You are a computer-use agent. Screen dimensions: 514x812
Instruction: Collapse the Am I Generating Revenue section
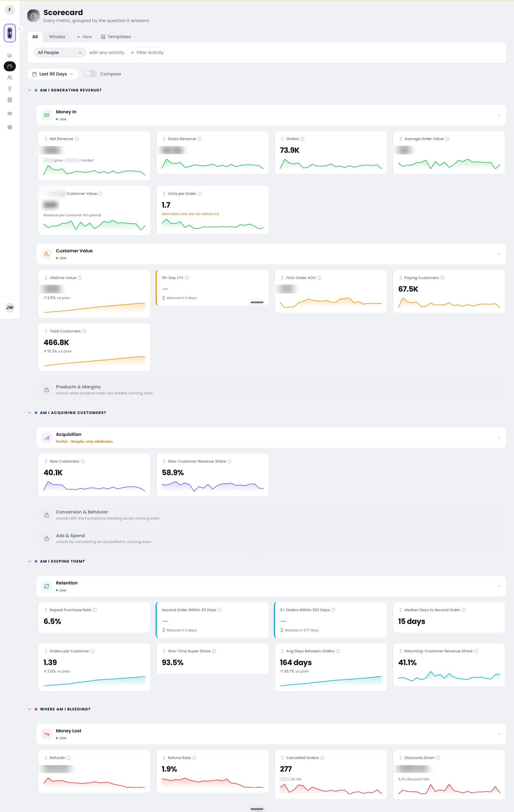click(x=30, y=90)
